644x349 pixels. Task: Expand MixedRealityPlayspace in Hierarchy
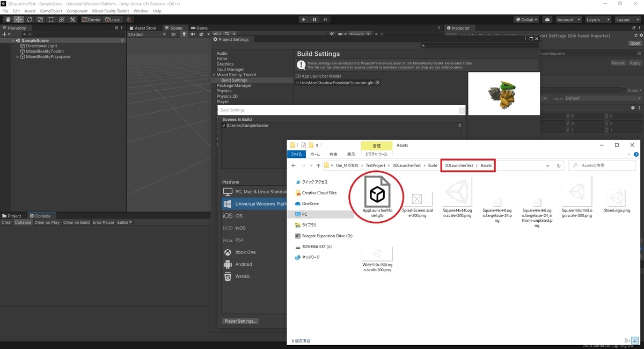[18, 56]
